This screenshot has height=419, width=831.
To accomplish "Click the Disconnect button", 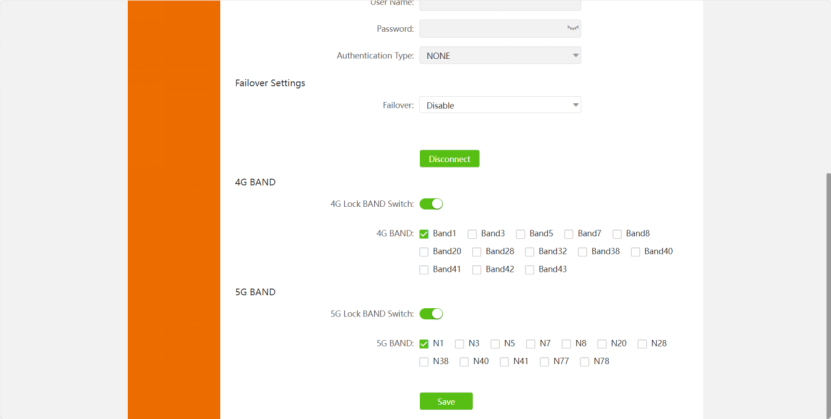I will pyautogui.click(x=449, y=159).
